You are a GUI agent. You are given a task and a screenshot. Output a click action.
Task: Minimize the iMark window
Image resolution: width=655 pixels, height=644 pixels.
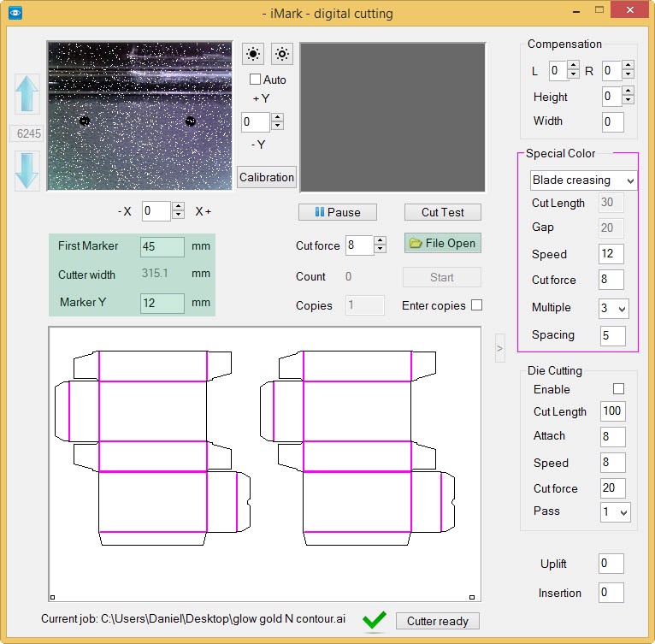point(576,11)
